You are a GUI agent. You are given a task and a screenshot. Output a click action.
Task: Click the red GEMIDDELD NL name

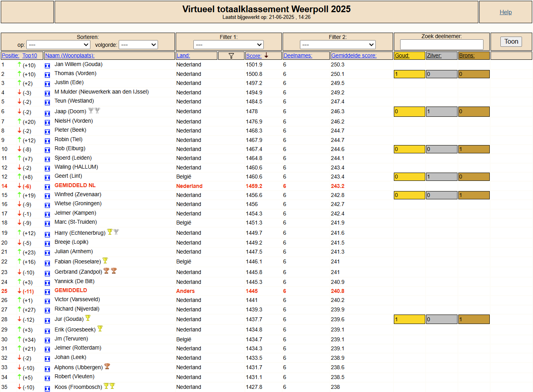75,186
